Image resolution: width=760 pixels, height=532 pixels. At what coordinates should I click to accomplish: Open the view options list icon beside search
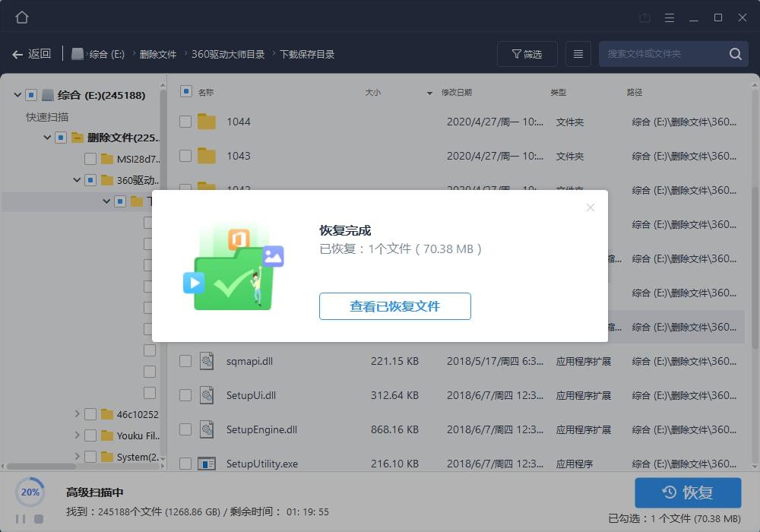(578, 54)
